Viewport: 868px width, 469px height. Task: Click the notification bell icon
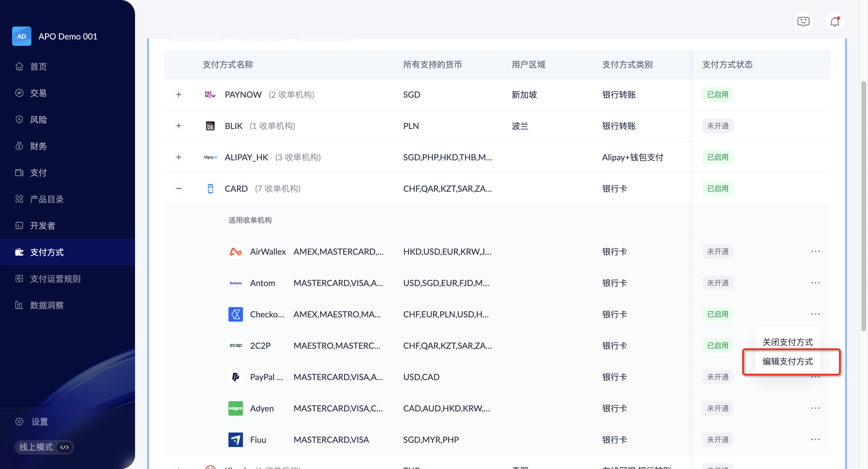834,22
